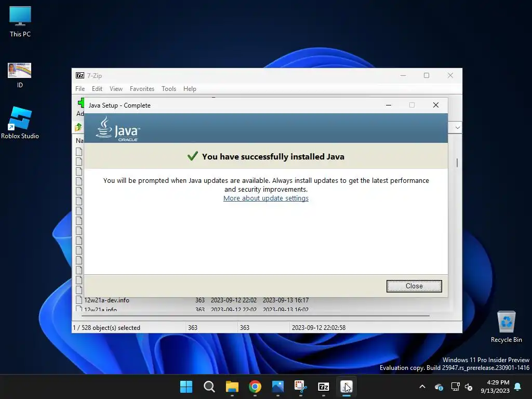Open Snipping Tool from taskbar
The height and width of the screenshot is (399, 532).
point(301,387)
